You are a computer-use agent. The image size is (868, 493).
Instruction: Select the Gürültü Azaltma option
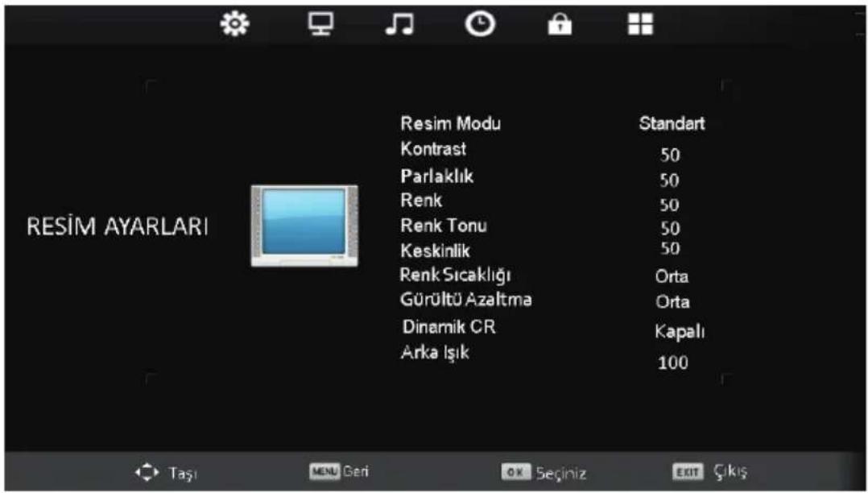pyautogui.click(x=466, y=300)
